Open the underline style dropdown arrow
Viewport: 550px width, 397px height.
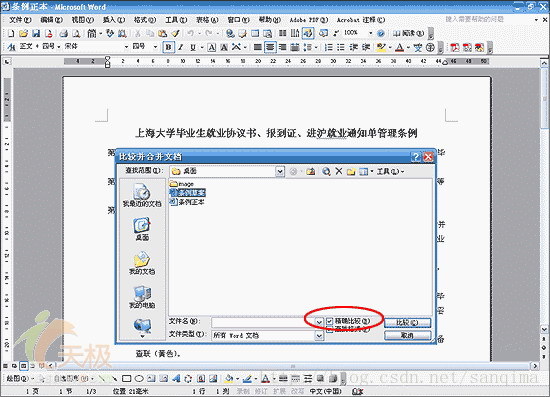pyautogui.click(x=202, y=47)
